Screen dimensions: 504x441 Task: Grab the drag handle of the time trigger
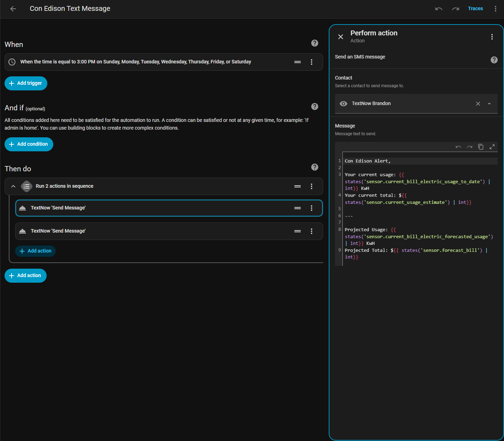click(297, 62)
